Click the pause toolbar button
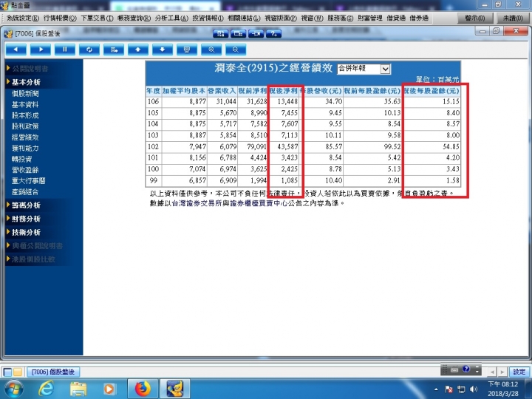The height and width of the screenshot is (399, 532). coord(65,50)
